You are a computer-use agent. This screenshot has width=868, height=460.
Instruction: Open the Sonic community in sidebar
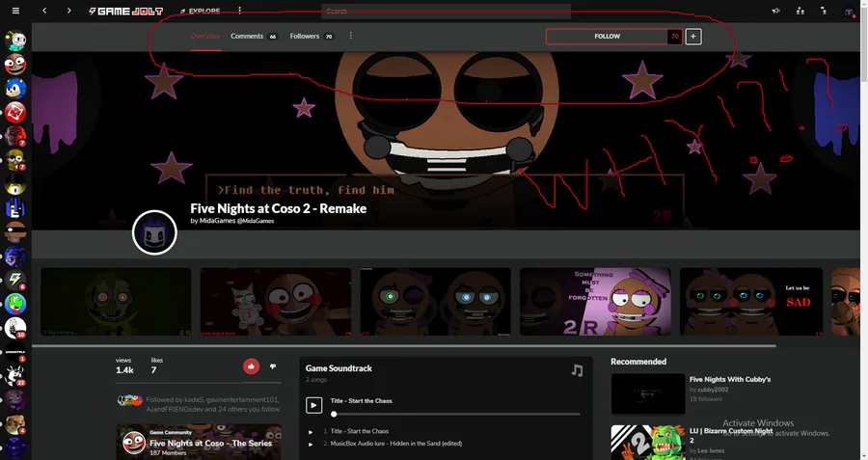pyautogui.click(x=15, y=88)
